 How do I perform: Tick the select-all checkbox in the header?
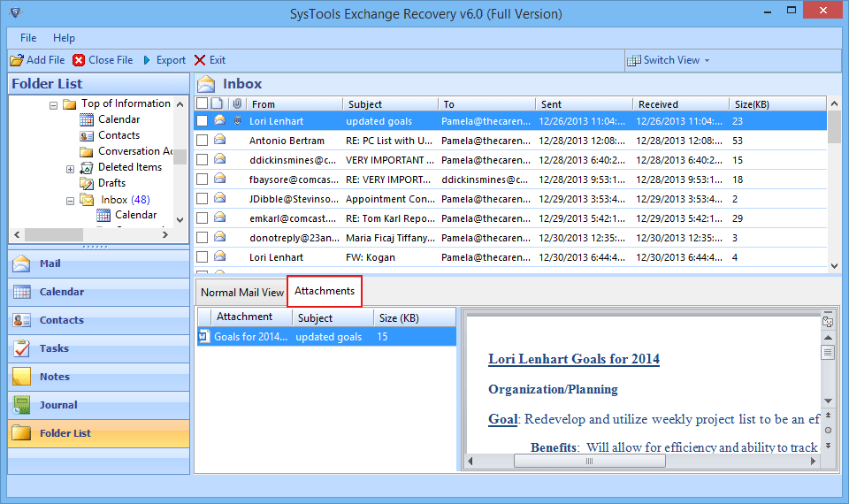[202, 103]
